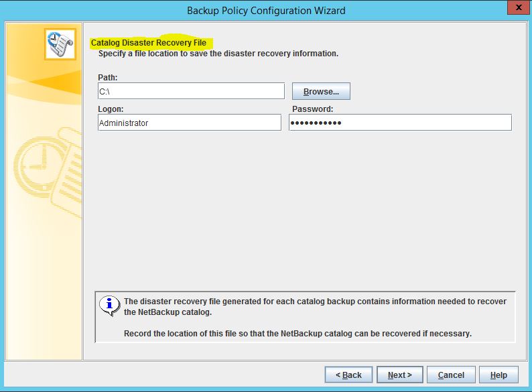Cancel the Backup Policy wizard
532x392 pixels.
click(x=451, y=375)
